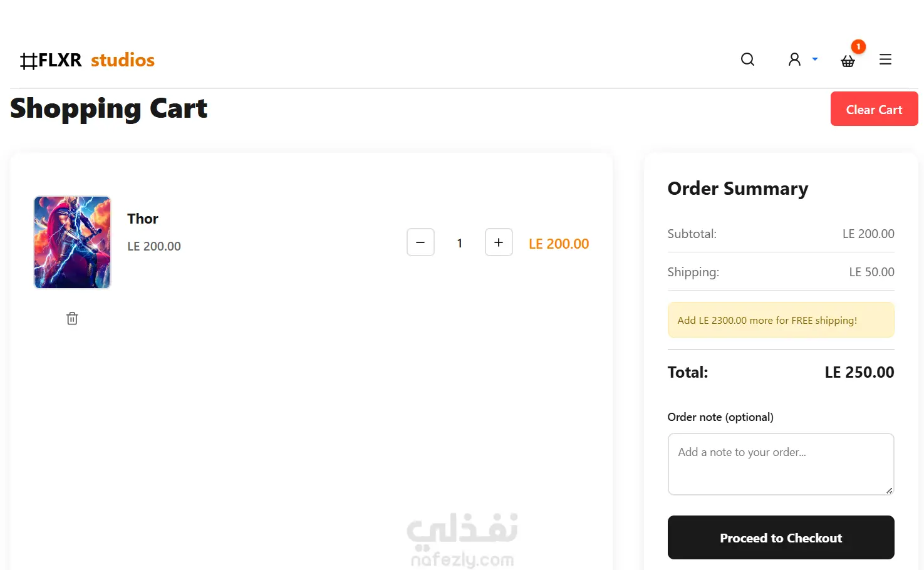This screenshot has height=570, width=924.
Task: Expand the account dropdown arrow
Action: click(x=815, y=59)
